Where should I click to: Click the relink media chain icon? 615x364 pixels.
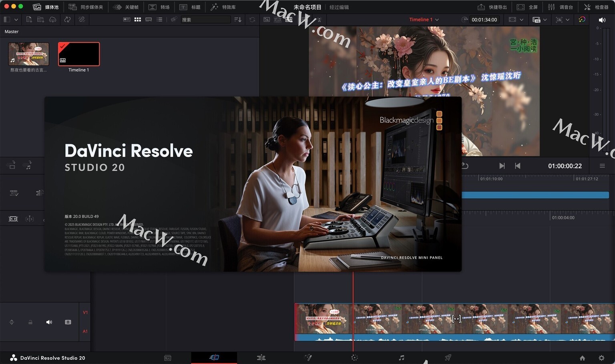pos(82,19)
